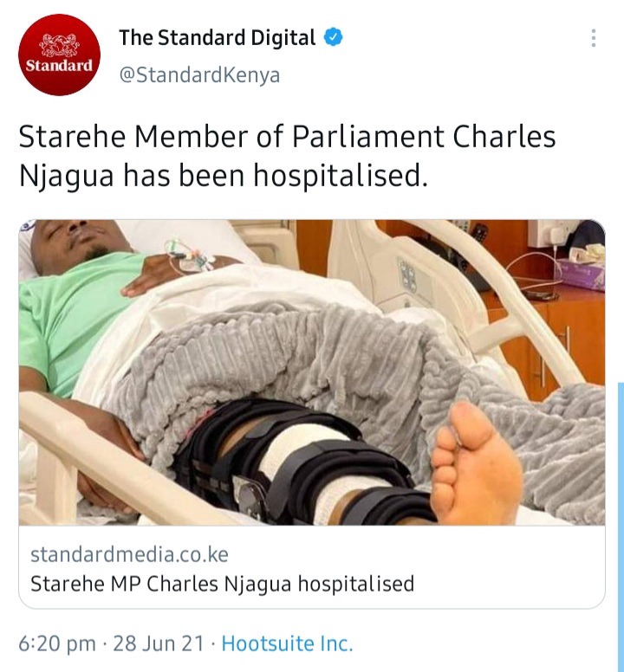Open The Standard profile avatar

coord(59,55)
